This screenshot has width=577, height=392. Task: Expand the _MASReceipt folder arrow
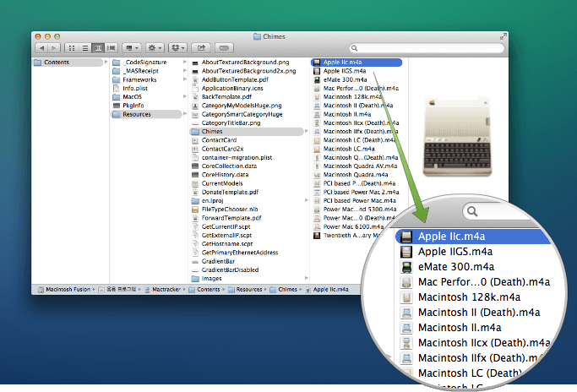[x=185, y=71]
